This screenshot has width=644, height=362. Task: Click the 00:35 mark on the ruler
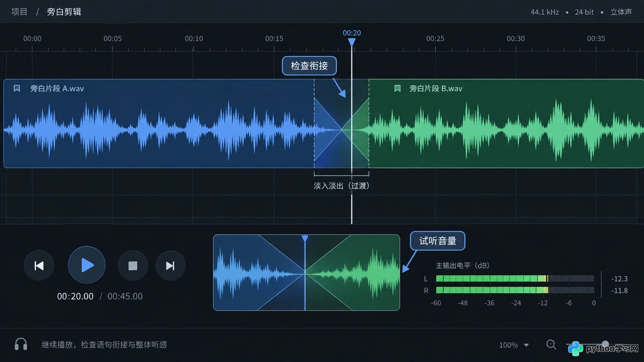click(x=596, y=39)
